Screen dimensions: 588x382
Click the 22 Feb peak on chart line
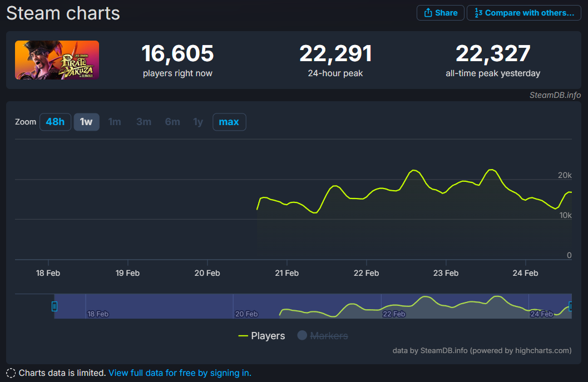click(x=413, y=170)
